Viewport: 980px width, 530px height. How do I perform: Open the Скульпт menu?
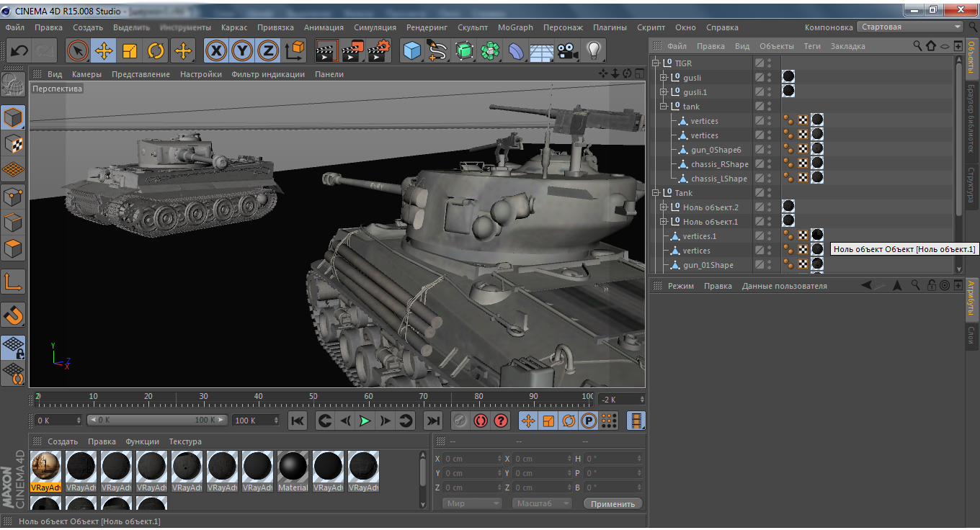[473, 27]
